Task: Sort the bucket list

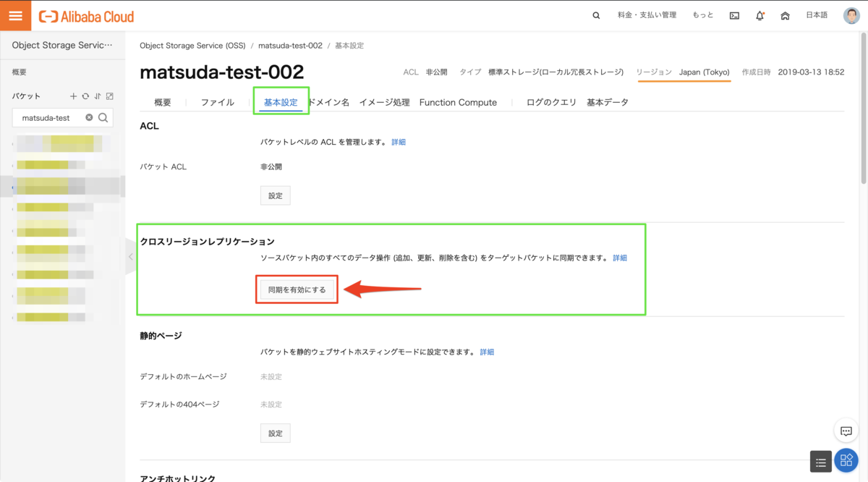Action: click(x=98, y=96)
